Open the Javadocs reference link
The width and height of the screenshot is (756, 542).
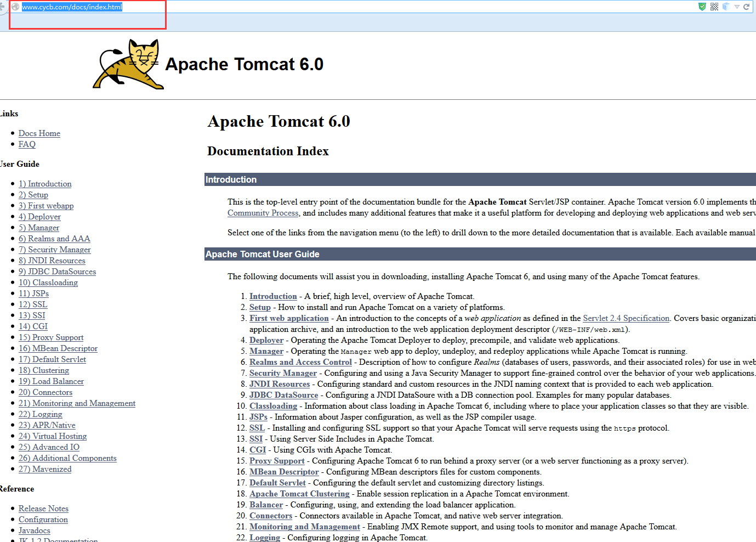click(x=35, y=530)
